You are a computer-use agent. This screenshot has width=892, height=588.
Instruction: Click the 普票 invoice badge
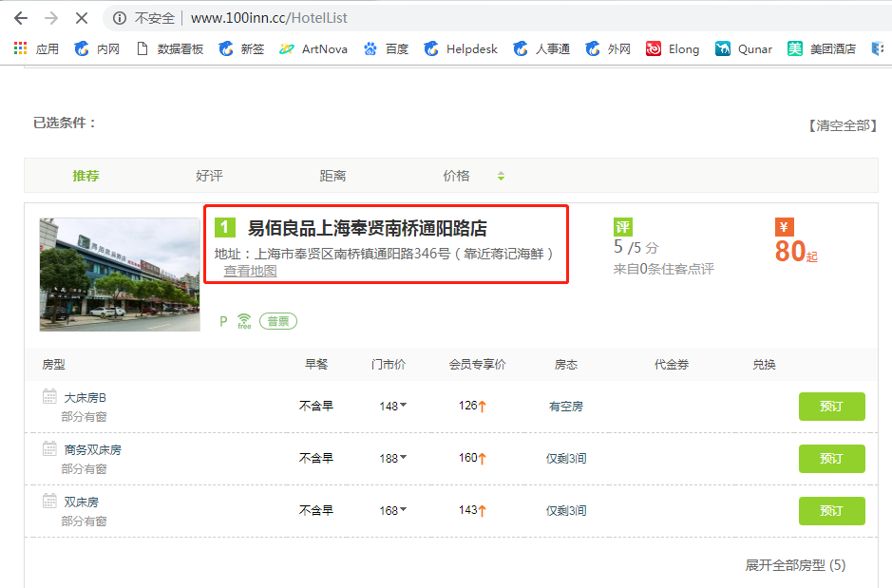pos(278,321)
